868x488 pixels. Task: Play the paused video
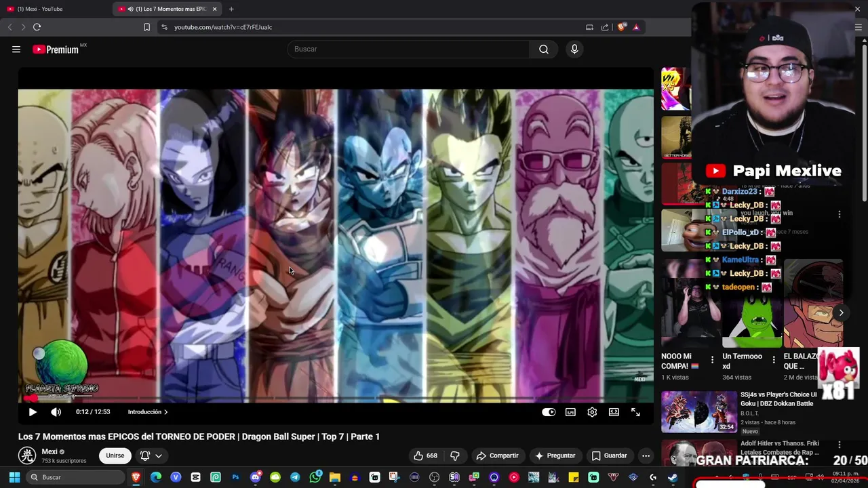33,412
